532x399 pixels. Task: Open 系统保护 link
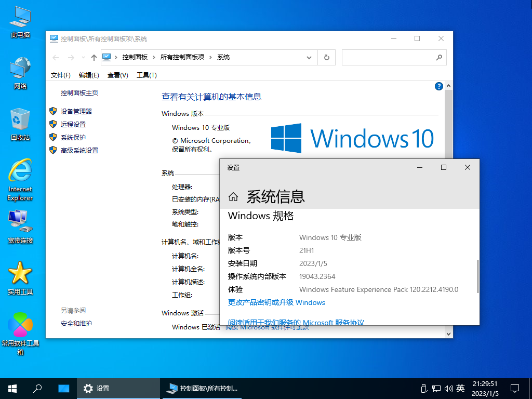pyautogui.click(x=73, y=137)
